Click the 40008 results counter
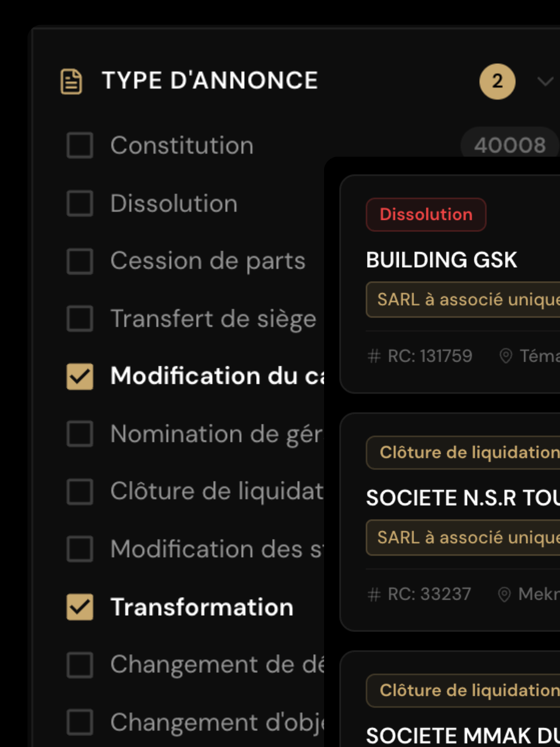The height and width of the screenshot is (747, 560). pos(509,144)
